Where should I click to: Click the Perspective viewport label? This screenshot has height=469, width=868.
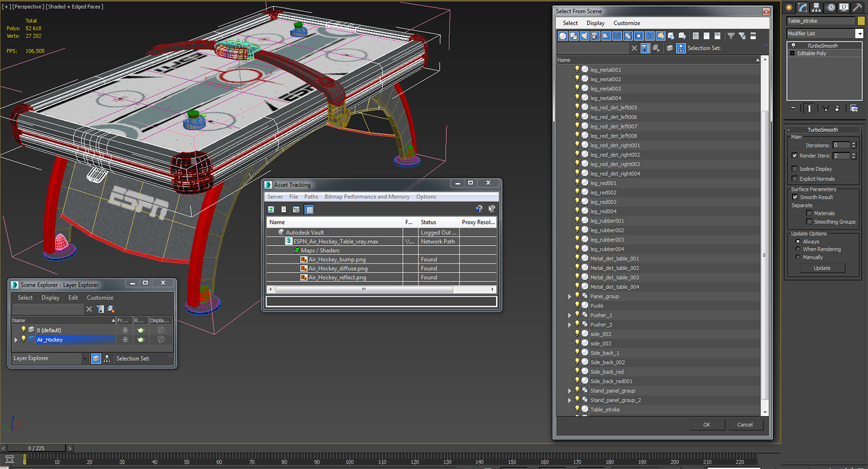click(x=29, y=6)
